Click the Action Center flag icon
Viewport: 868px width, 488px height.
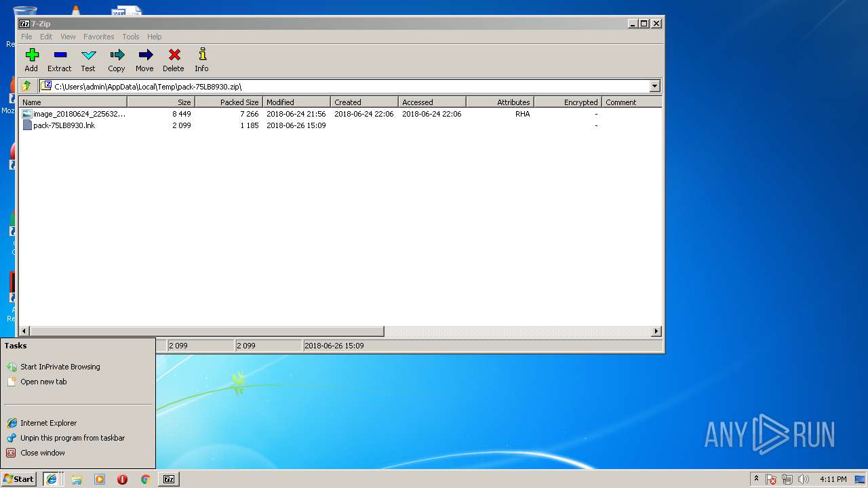pos(772,479)
